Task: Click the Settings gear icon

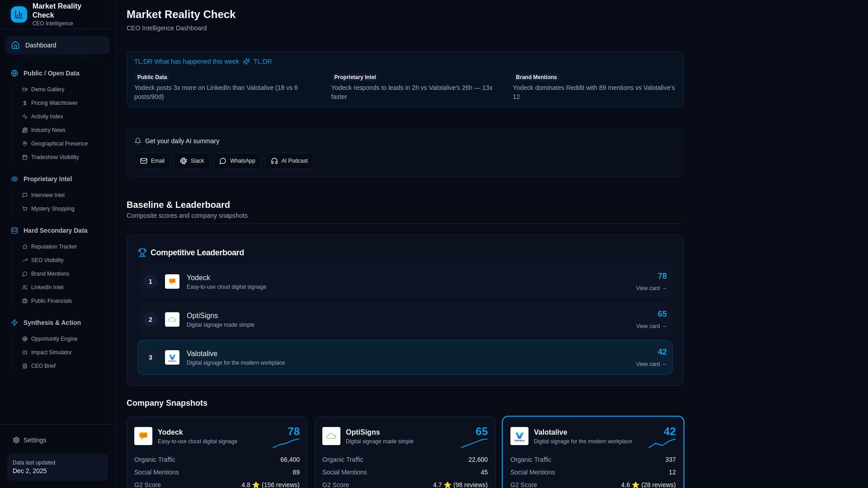Action: (16, 440)
